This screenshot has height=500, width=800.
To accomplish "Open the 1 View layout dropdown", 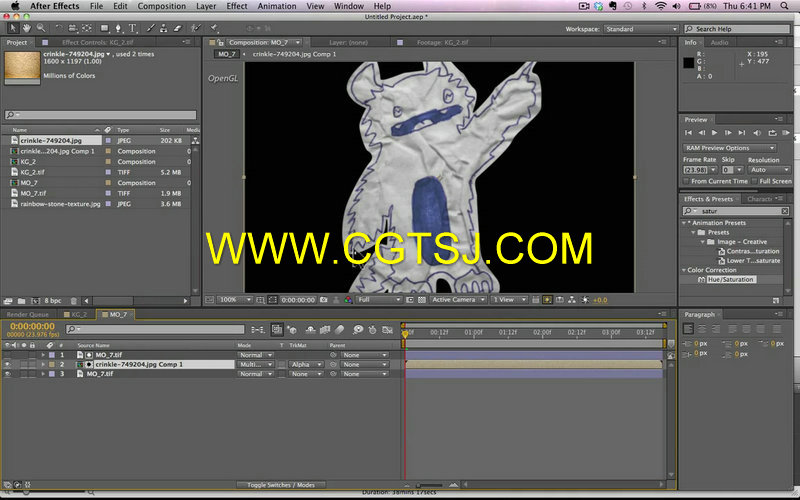I will 509,300.
